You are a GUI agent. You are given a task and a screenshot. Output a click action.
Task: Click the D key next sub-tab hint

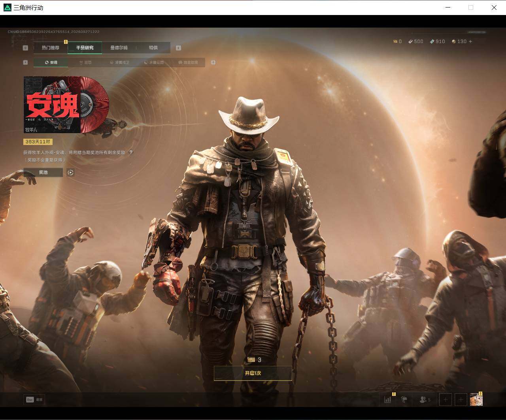[213, 62]
